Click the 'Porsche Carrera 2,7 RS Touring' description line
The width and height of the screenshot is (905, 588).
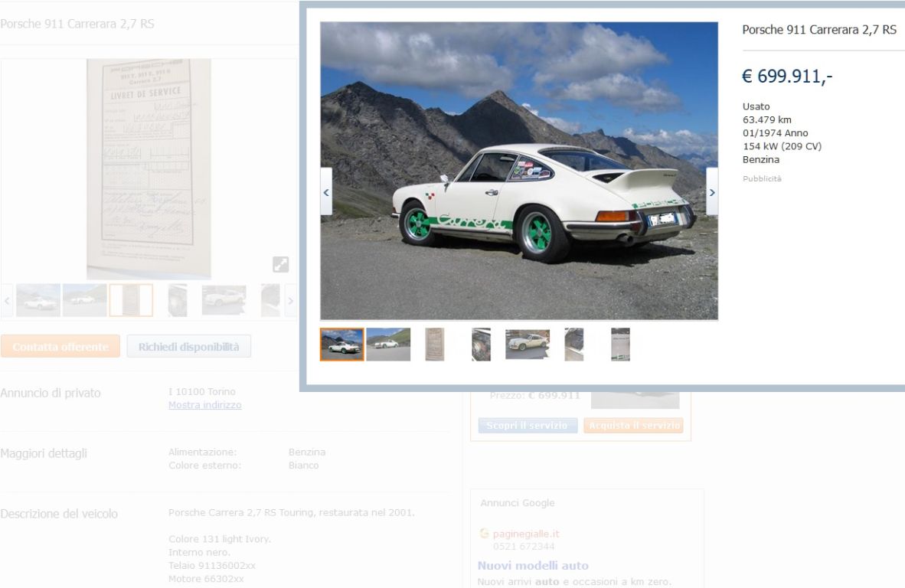292,512
